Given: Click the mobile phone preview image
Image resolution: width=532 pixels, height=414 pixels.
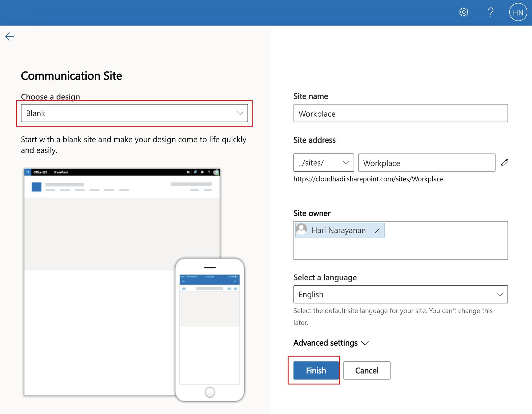Looking at the screenshot, I should click(210, 329).
